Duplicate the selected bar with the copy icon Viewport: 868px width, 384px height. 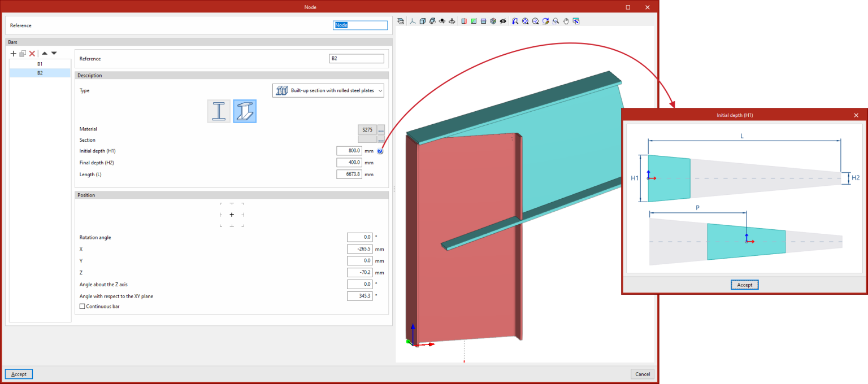[x=22, y=53]
